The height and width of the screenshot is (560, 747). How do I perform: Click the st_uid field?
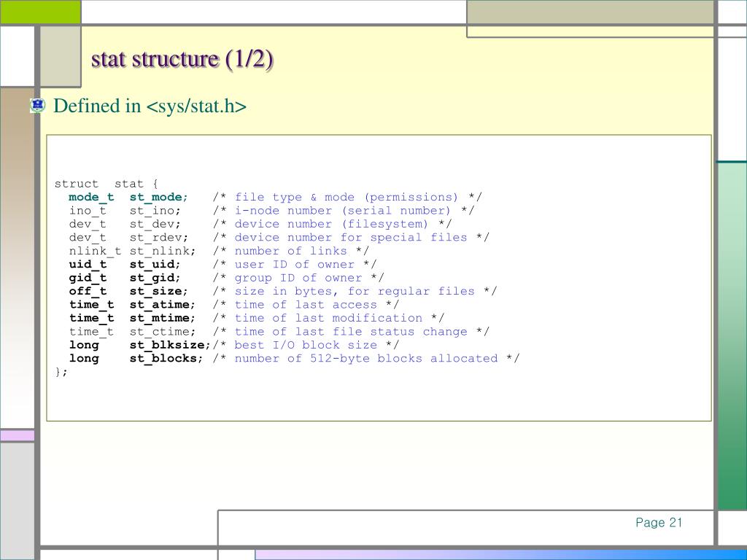pyautogui.click(x=155, y=264)
